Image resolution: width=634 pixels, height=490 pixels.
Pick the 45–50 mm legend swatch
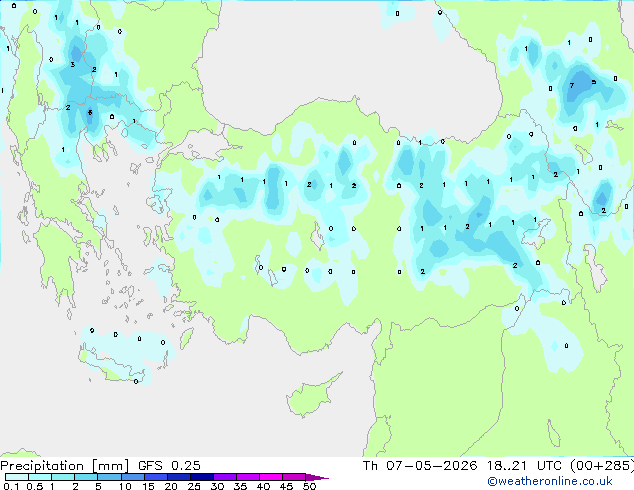294,477
